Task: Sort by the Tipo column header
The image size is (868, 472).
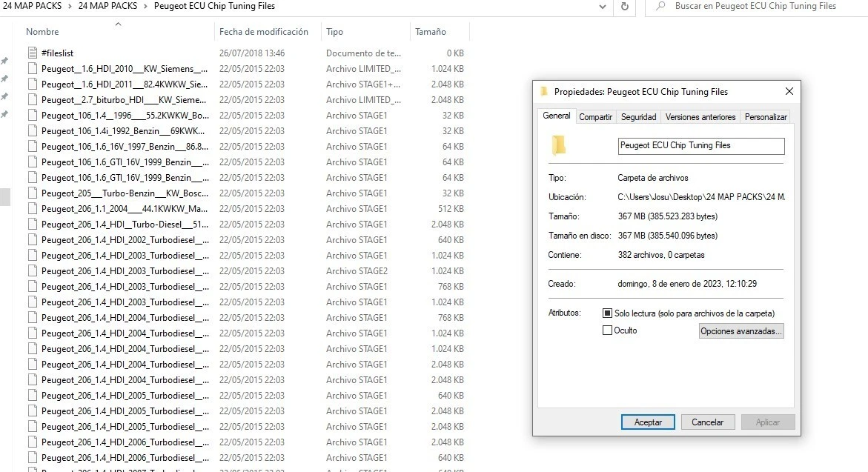Action: click(334, 32)
